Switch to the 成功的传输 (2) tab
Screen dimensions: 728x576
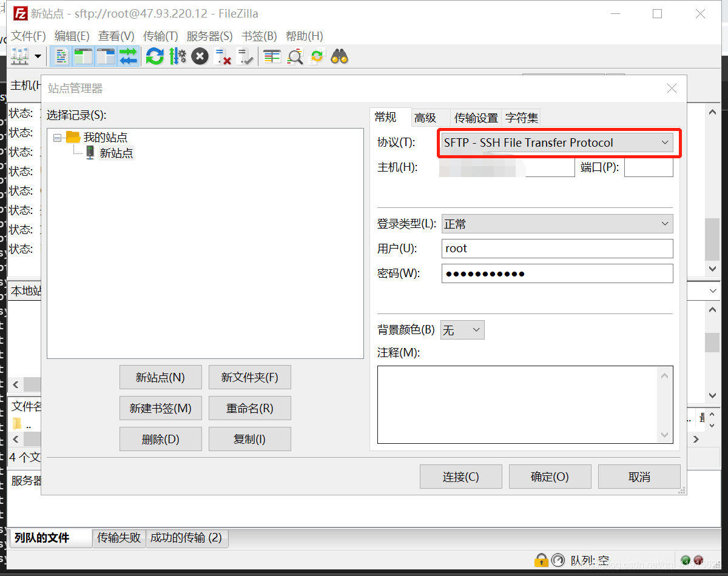(x=187, y=538)
